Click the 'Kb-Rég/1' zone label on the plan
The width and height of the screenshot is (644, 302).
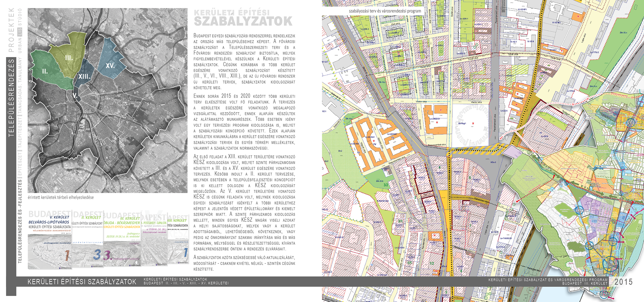click(x=462, y=123)
